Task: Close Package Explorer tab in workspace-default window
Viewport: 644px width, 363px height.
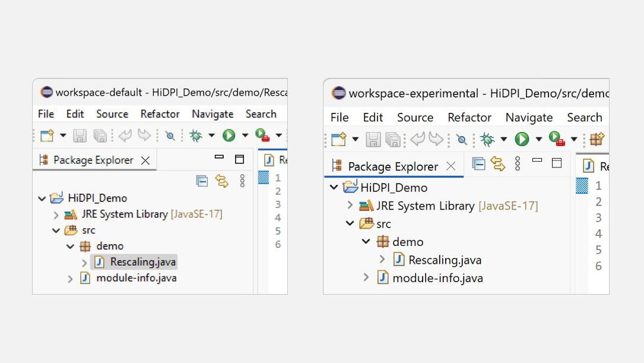Action: [145, 160]
